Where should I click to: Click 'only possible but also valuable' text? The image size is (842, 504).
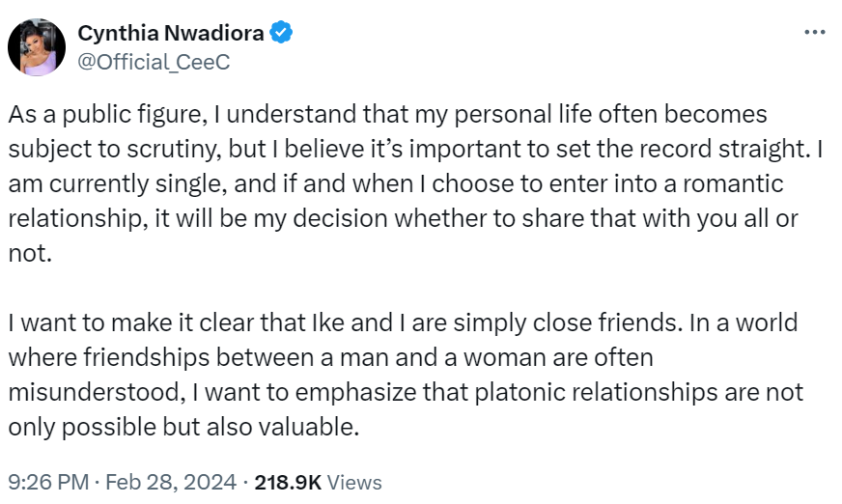point(183,427)
